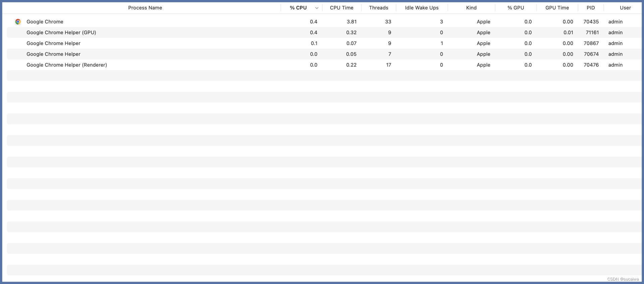Click Threads value 17
Screen dimensions: 644x284
[x=388, y=65]
